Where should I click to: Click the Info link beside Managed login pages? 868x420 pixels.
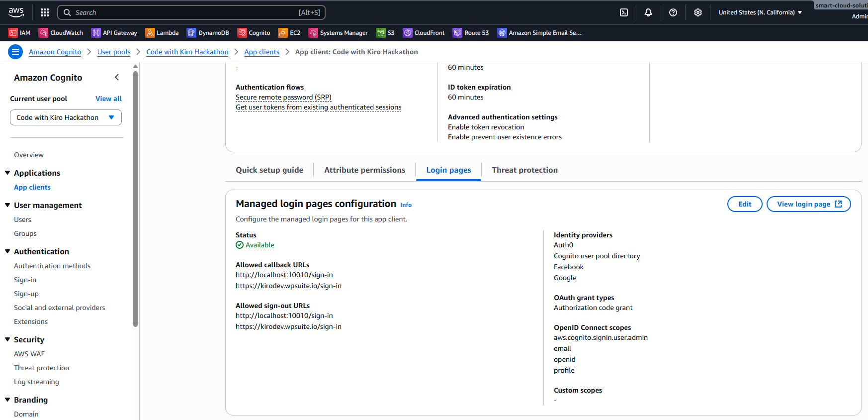point(406,205)
